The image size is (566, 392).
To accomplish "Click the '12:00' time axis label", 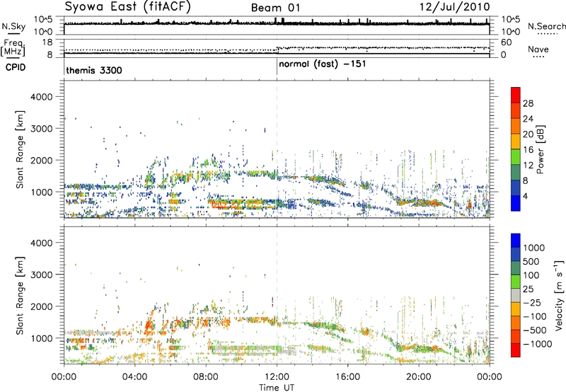I will click(277, 377).
